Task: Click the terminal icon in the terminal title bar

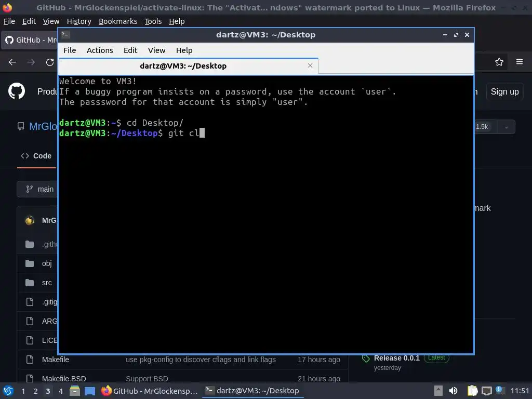Action: tap(65, 34)
